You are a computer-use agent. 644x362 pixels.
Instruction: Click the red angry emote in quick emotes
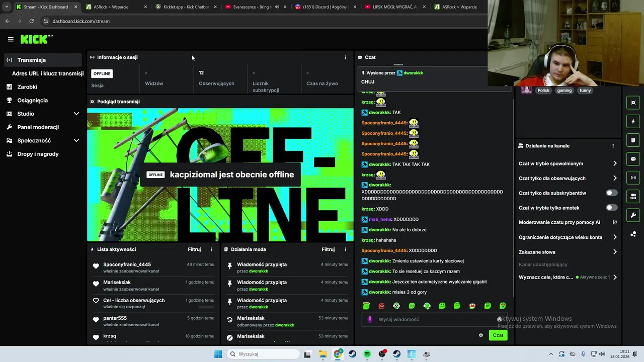[381, 306]
